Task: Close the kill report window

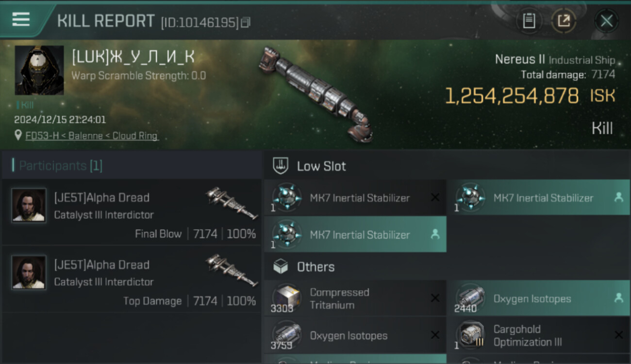Action: click(x=606, y=21)
